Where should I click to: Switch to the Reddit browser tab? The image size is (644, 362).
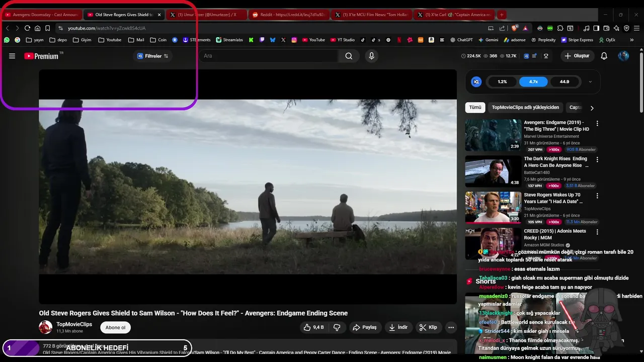point(289,15)
